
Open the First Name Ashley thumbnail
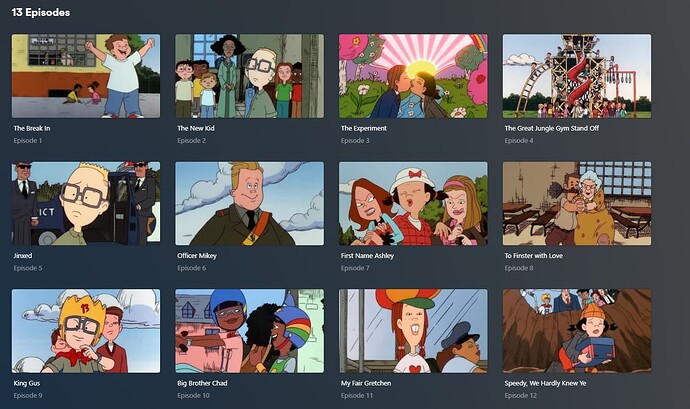pos(413,203)
